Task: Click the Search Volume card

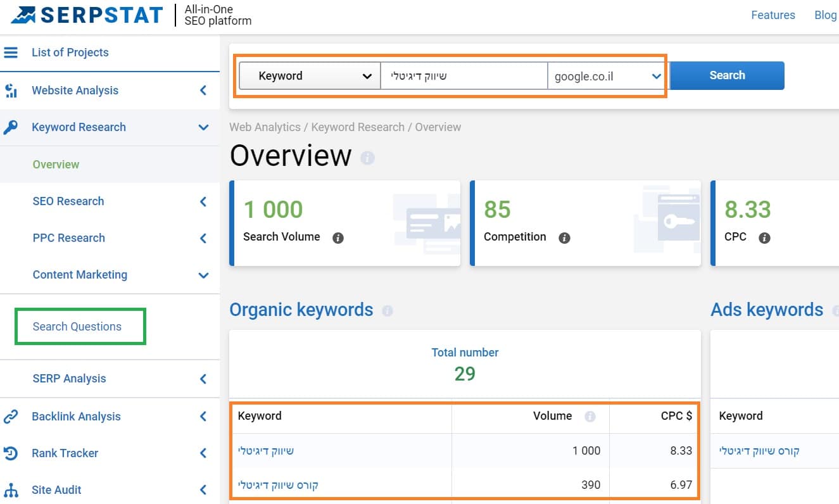Action: (x=345, y=223)
